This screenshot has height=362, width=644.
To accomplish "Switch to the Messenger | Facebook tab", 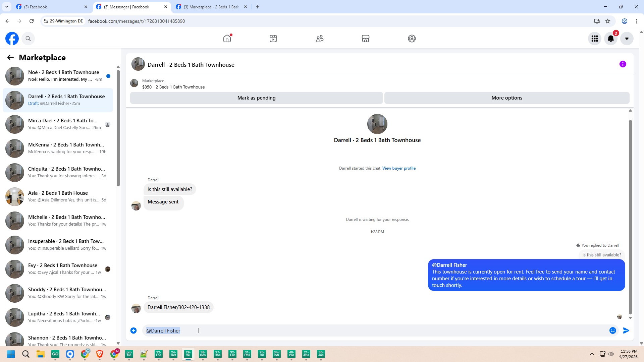I will pyautogui.click(x=131, y=7).
